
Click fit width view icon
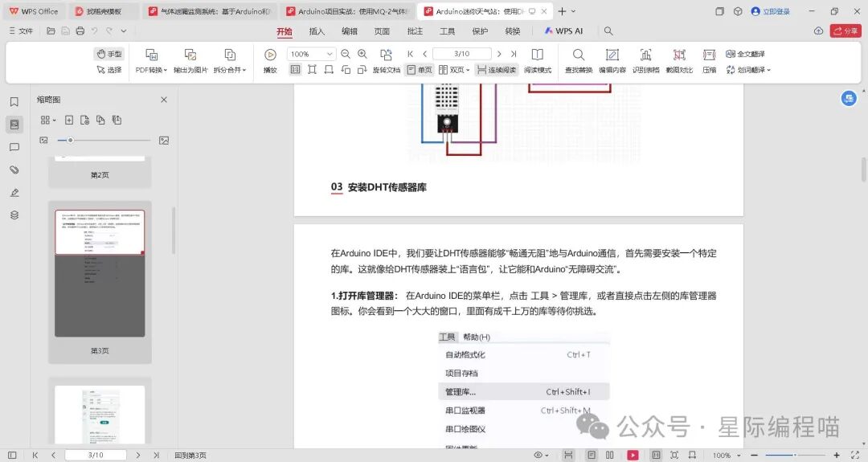pyautogui.click(x=329, y=70)
